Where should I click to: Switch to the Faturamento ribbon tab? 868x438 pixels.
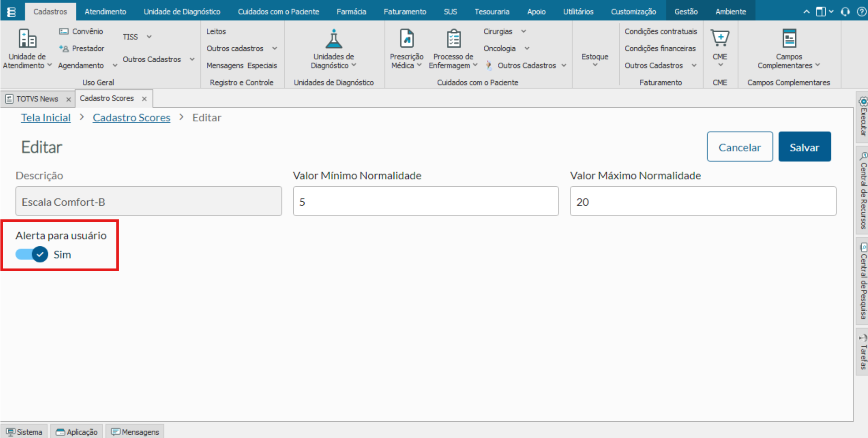[x=405, y=12]
